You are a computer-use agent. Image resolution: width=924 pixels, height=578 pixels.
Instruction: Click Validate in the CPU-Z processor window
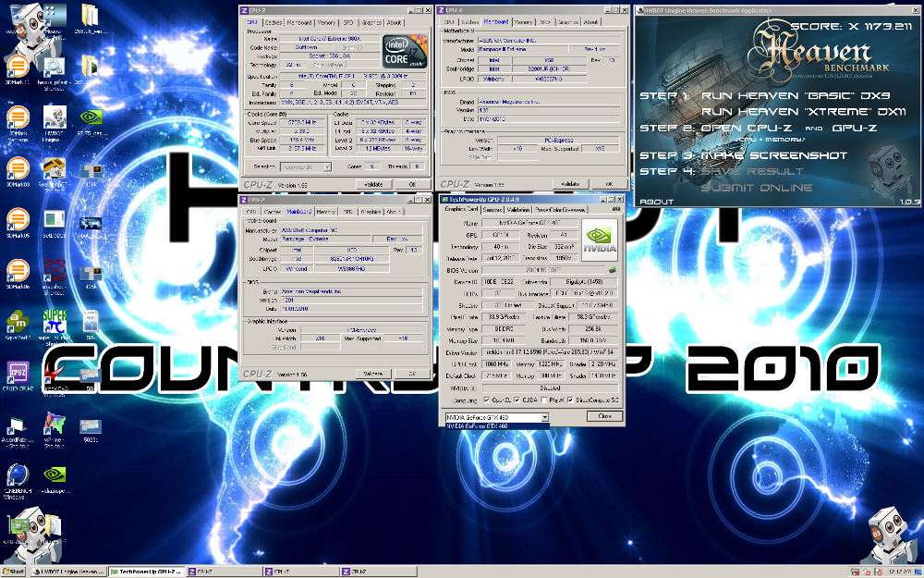373,185
